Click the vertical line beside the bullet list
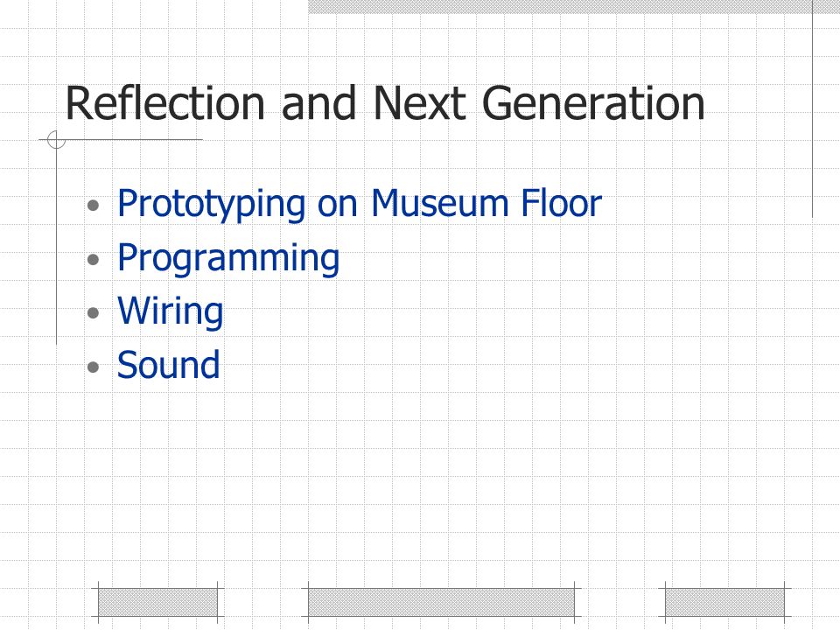The image size is (840, 630). point(56,242)
